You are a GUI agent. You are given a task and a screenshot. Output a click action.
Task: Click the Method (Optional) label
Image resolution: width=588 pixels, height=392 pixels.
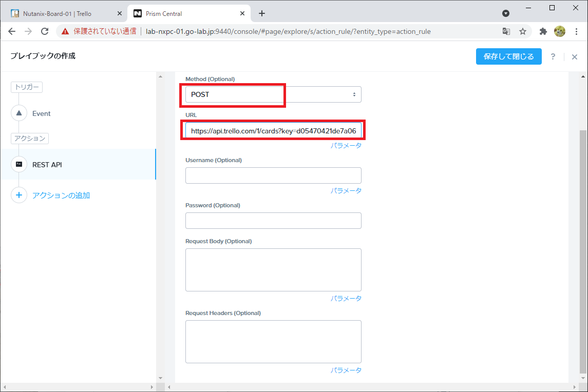(x=210, y=79)
